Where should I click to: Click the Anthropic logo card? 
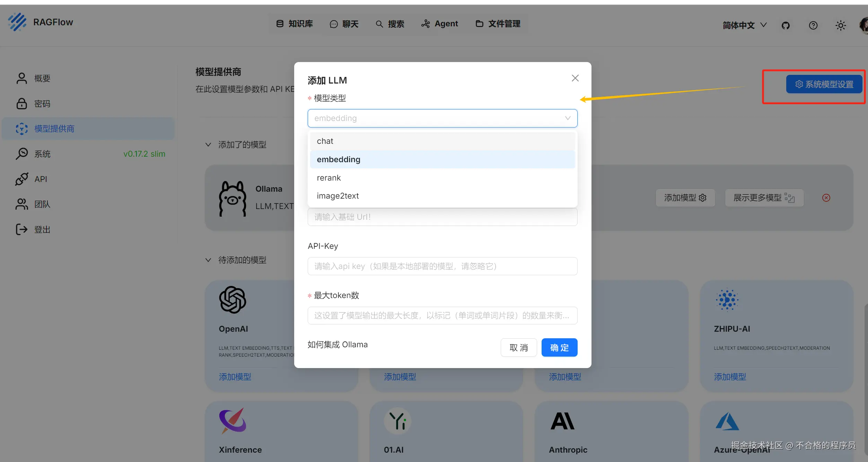pos(562,421)
